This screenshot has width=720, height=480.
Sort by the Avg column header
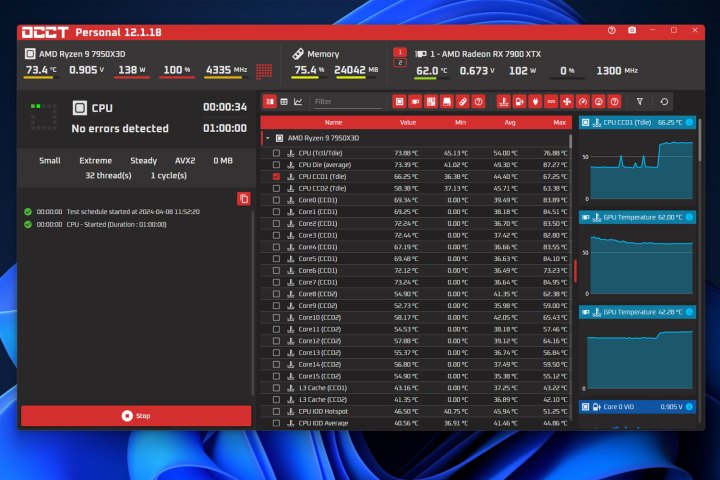pos(510,123)
